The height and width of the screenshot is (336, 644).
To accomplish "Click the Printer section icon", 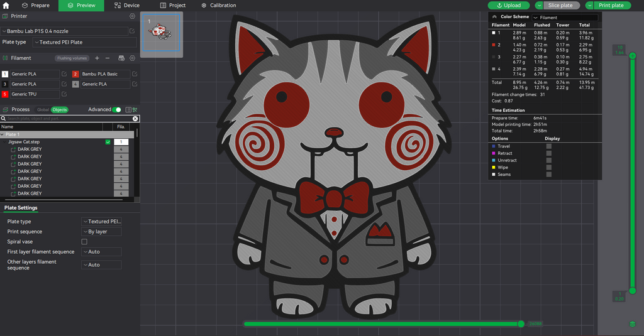I will (5, 16).
